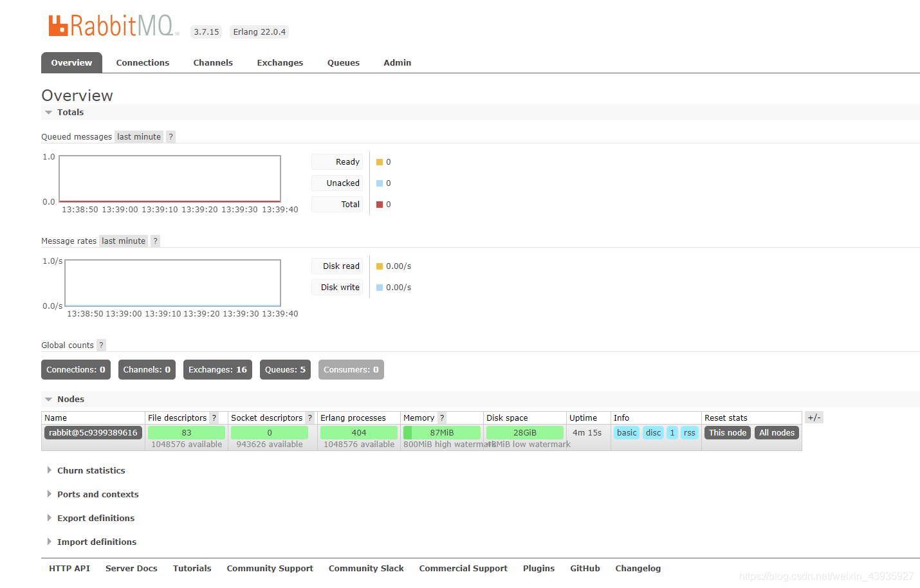Screen dimensions: 920x588
Task: Expand the Churn statistics section
Action: pyautogui.click(x=91, y=470)
